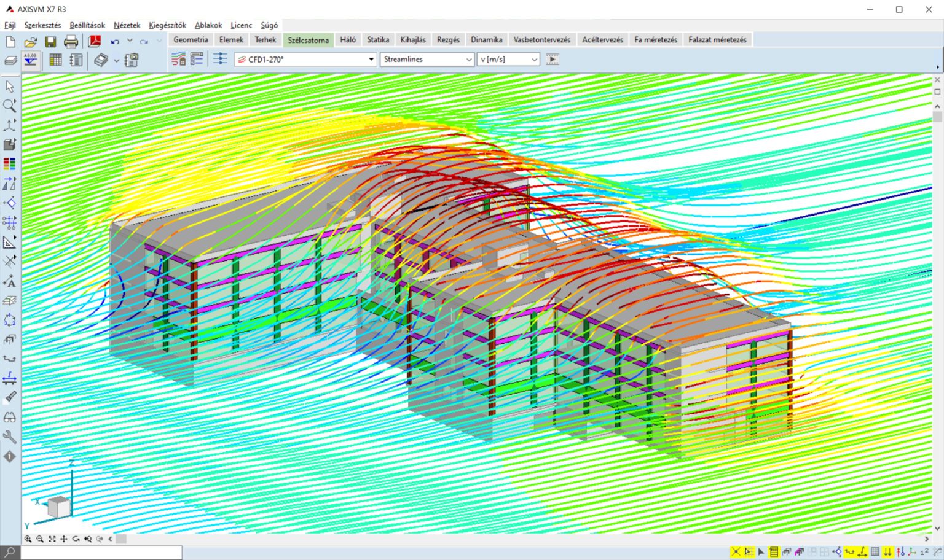The width and height of the screenshot is (944, 560).
Task: Toggle load display double-arrow icon in status bar
Action: (x=888, y=552)
